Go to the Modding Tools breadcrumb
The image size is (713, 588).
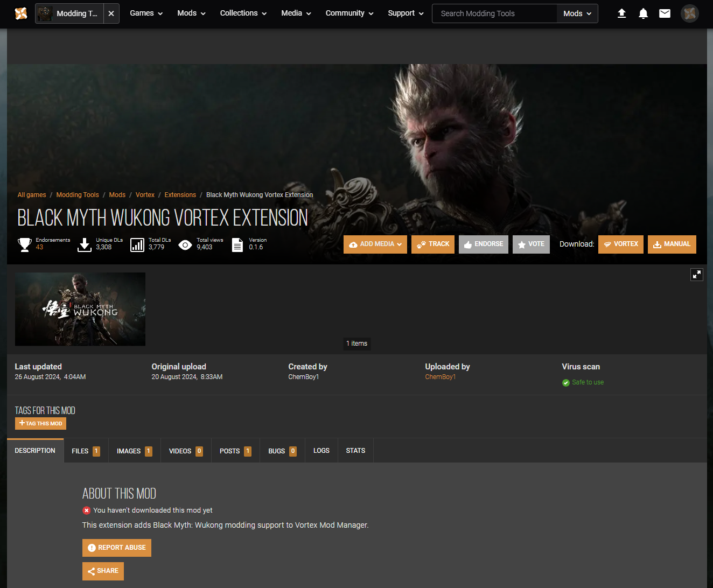(x=78, y=195)
